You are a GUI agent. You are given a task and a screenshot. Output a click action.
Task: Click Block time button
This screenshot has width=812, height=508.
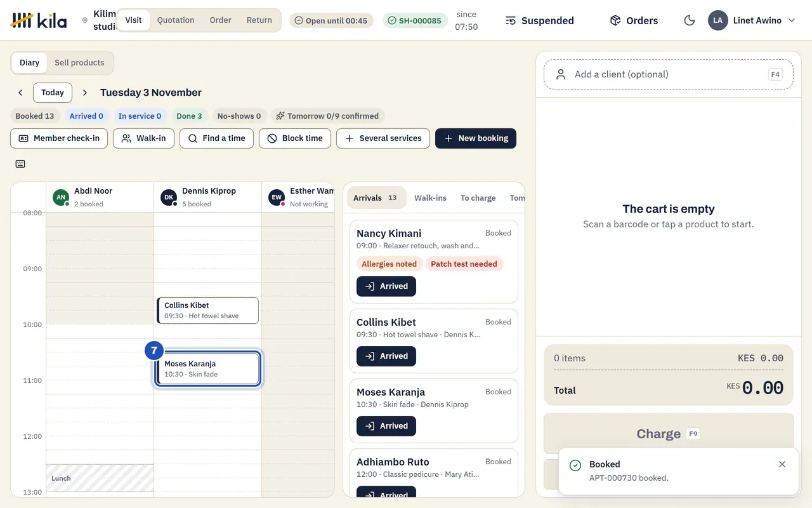click(294, 138)
